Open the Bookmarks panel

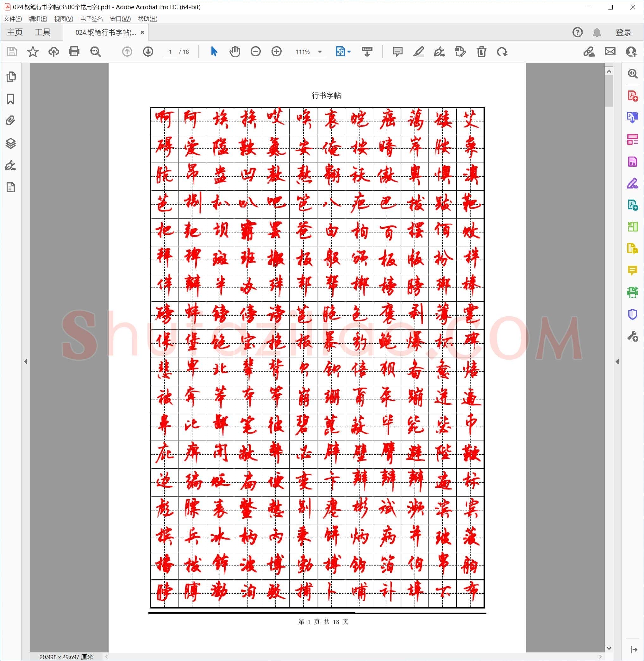(11, 99)
